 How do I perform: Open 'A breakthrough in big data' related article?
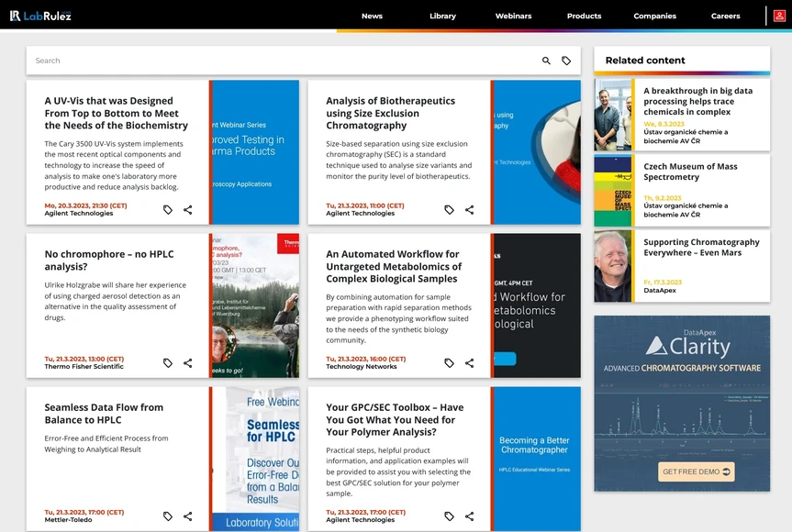[697, 101]
